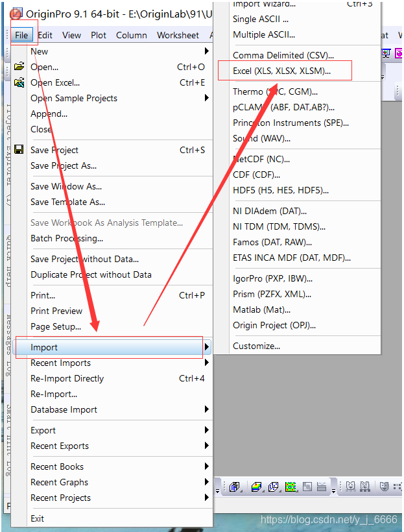Open the File menu
This screenshot has width=404, height=532.
(x=21, y=35)
